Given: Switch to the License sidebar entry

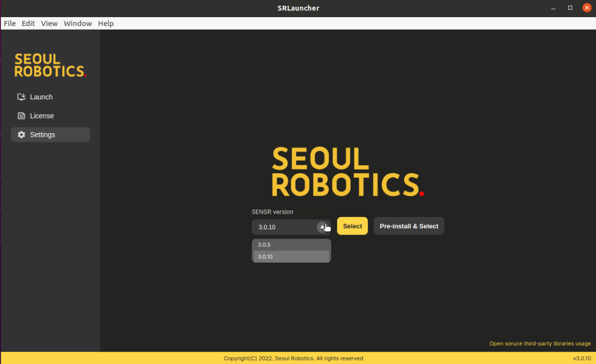Looking at the screenshot, I should point(42,115).
